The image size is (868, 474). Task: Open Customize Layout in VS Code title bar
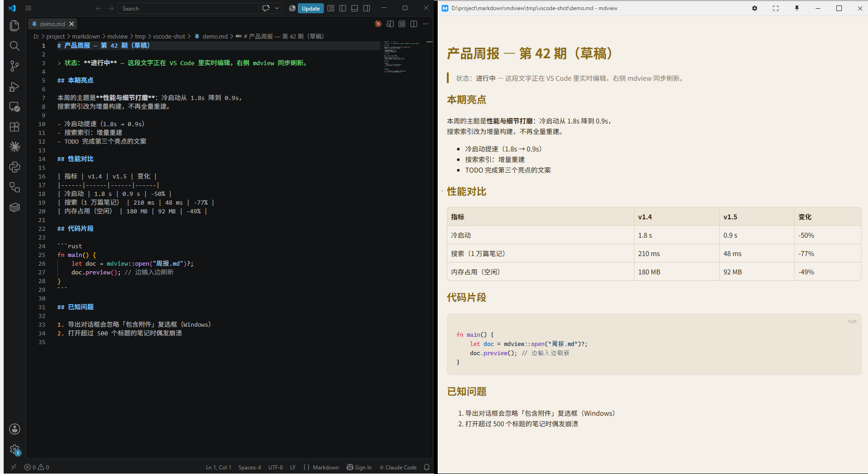coord(331,8)
